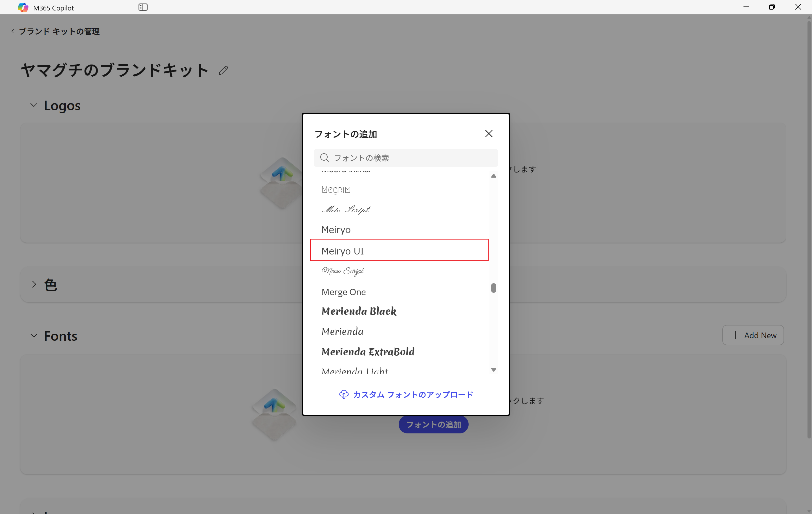Collapse the Logos section
Viewport: 812px width, 514px height.
[x=34, y=105]
